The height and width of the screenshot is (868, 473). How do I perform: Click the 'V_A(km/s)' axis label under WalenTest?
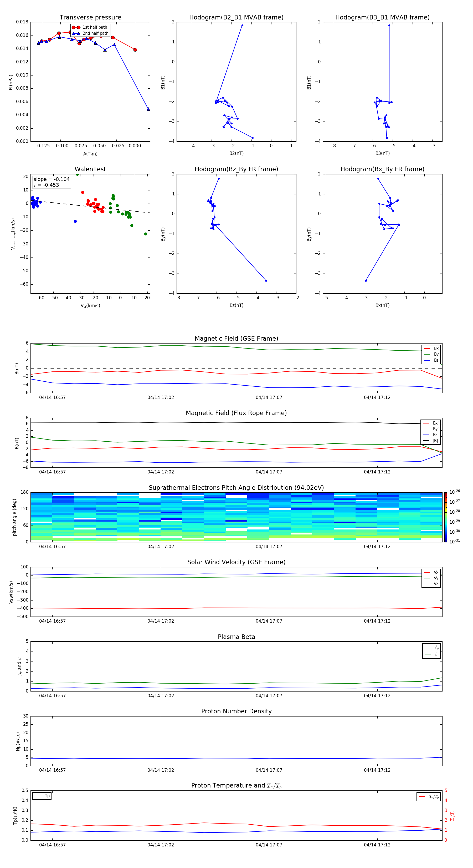pos(90,306)
